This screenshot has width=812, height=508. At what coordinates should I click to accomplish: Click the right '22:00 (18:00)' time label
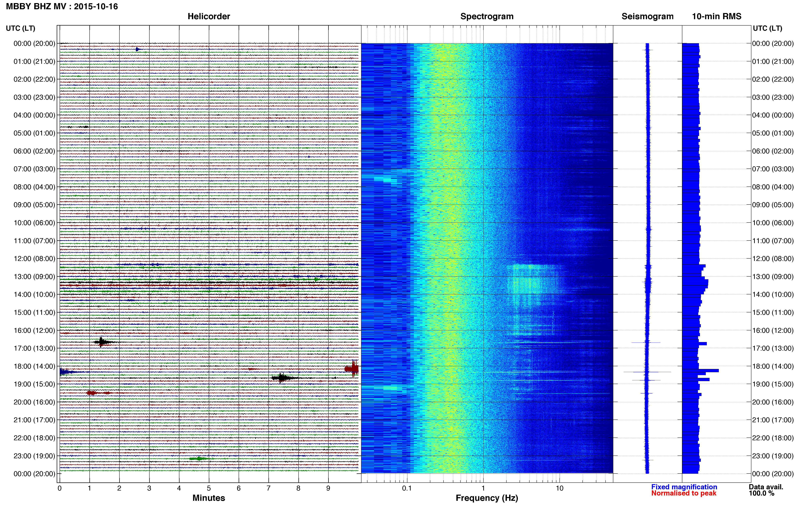click(x=773, y=438)
